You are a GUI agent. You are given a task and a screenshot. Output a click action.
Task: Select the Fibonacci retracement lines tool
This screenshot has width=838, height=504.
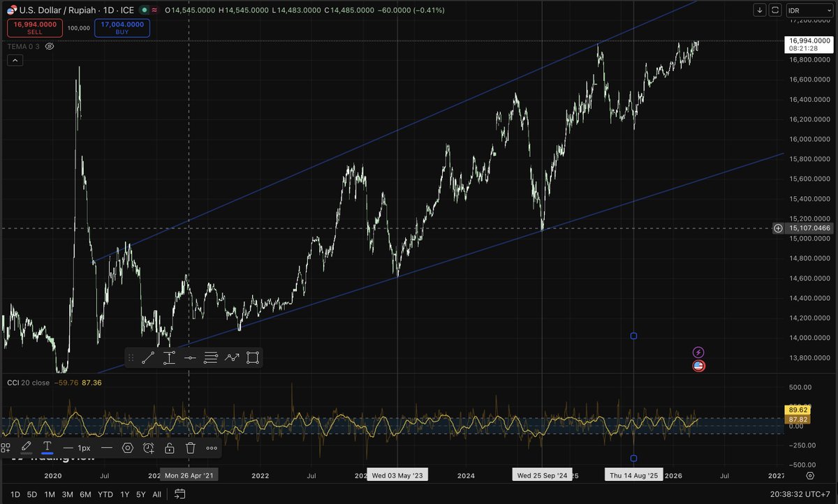[211, 358]
